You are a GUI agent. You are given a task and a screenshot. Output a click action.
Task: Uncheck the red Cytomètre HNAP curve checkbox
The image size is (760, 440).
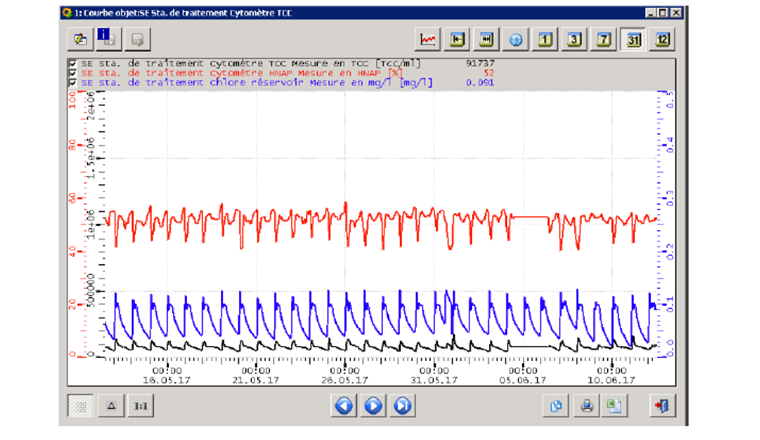click(x=73, y=73)
